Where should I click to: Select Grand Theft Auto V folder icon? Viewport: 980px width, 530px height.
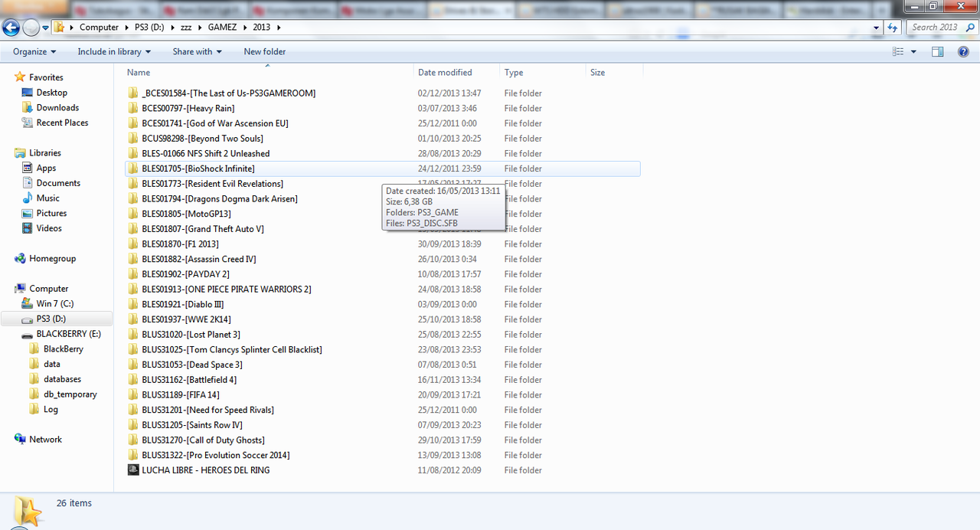(x=133, y=229)
